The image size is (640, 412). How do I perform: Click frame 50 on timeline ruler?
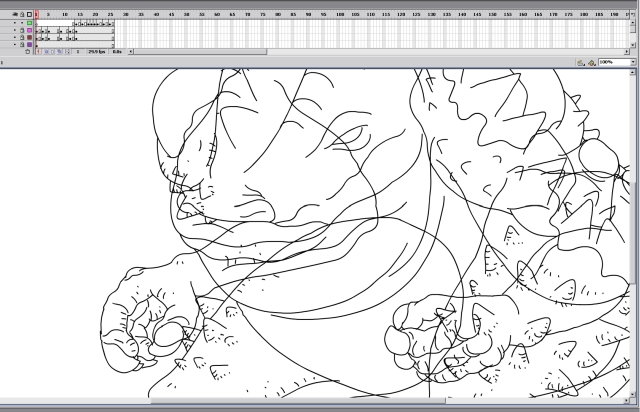click(187, 14)
